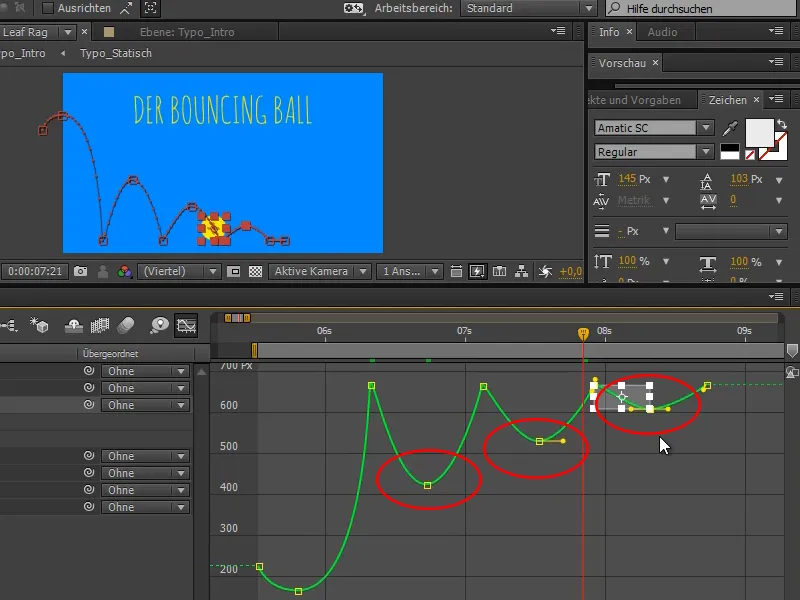Click the 0:00:07:21 timecode display
Screen dimensions: 800x600
pyautogui.click(x=35, y=271)
